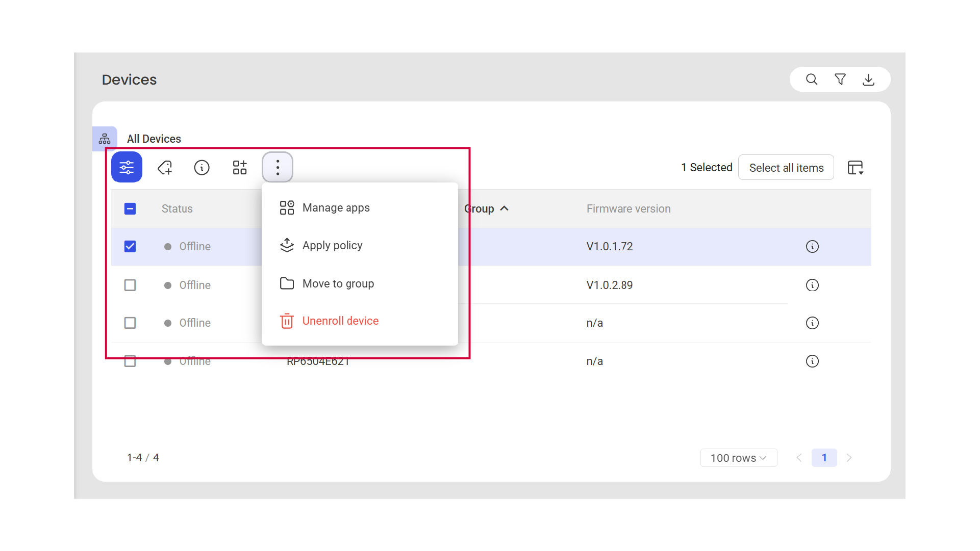Select Unenroll device menu entry
Viewport: 980px width, 551px height.
click(x=340, y=321)
